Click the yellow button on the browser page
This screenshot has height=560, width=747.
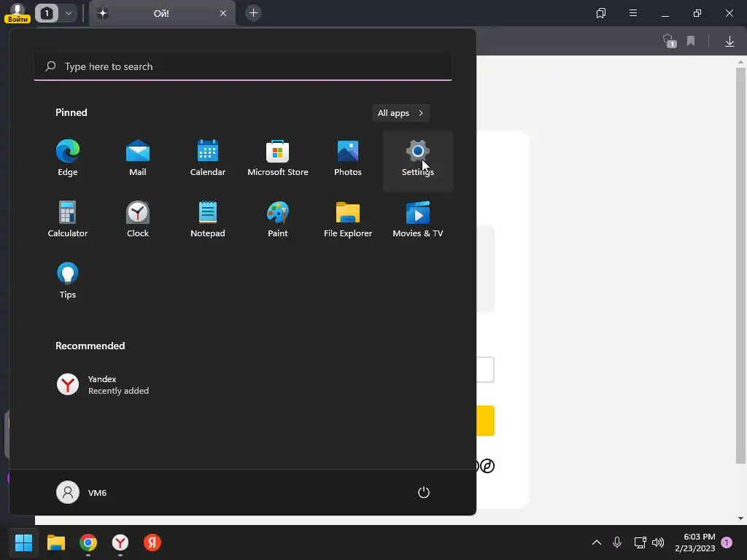(485, 421)
